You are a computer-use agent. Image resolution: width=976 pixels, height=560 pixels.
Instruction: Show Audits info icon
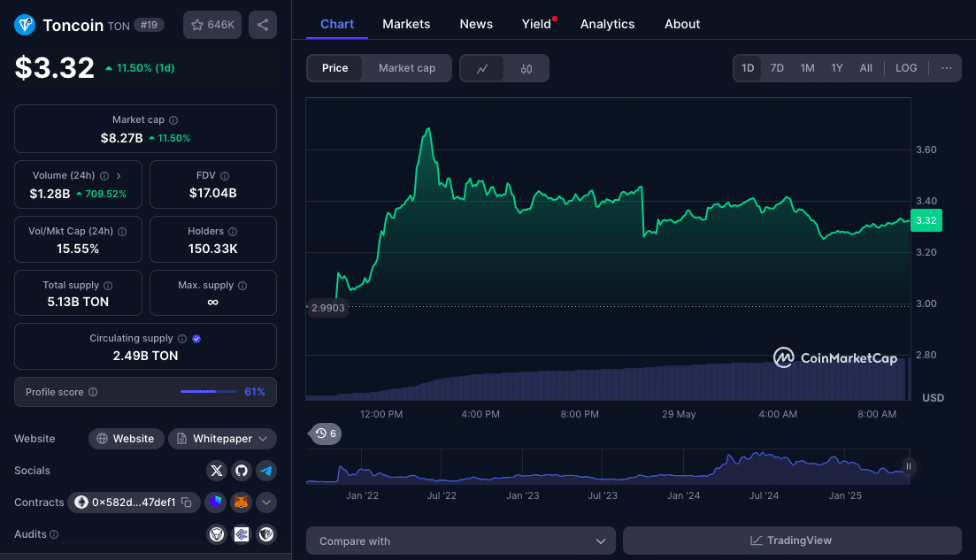tap(54, 534)
